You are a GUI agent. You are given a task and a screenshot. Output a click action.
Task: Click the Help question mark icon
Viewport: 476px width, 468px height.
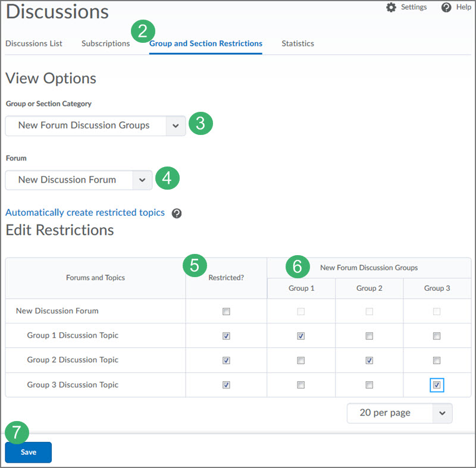(x=446, y=7)
